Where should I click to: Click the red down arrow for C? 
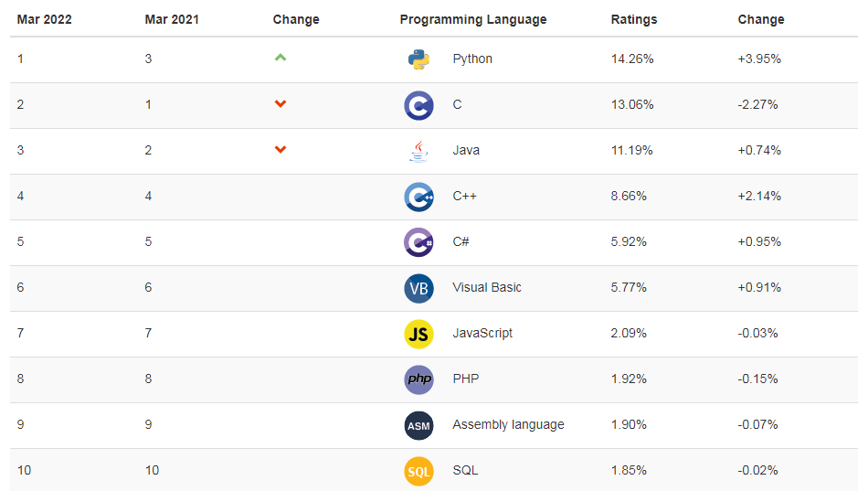281,103
